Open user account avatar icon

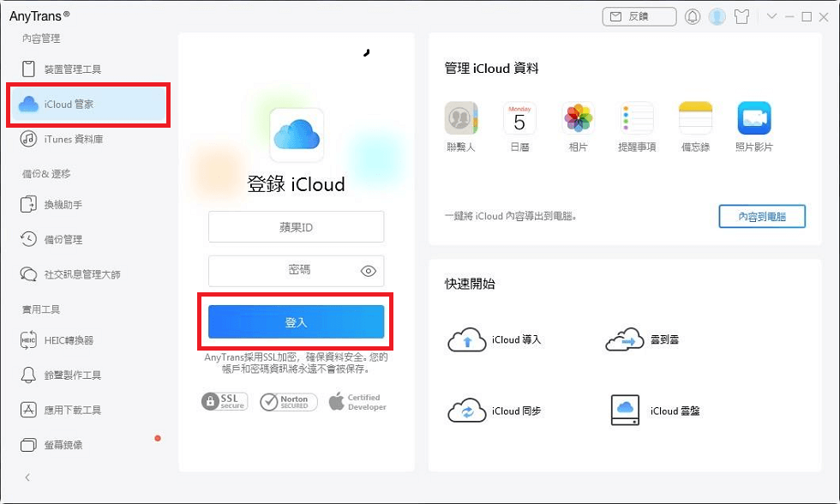point(717,16)
